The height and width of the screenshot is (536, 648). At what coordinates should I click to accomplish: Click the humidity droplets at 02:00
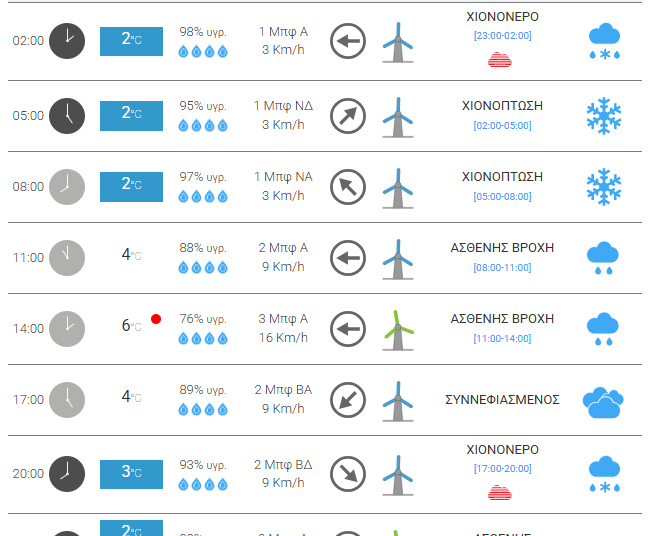(x=203, y=52)
